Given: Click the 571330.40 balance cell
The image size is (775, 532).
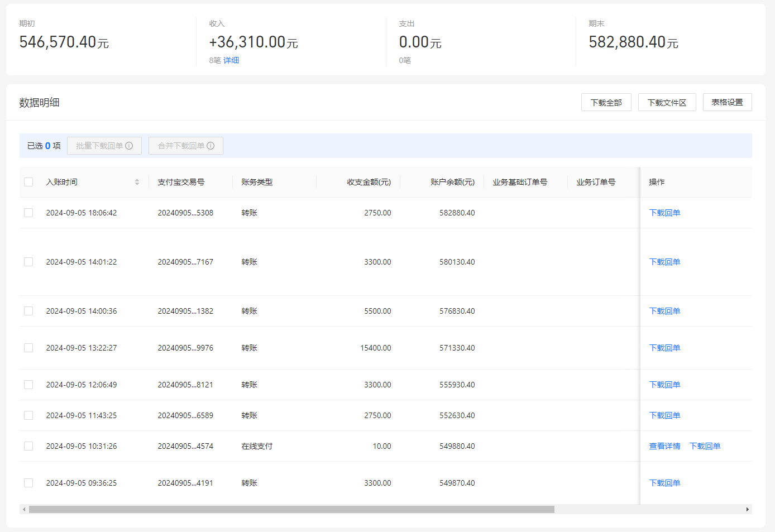Looking at the screenshot, I should (x=457, y=348).
